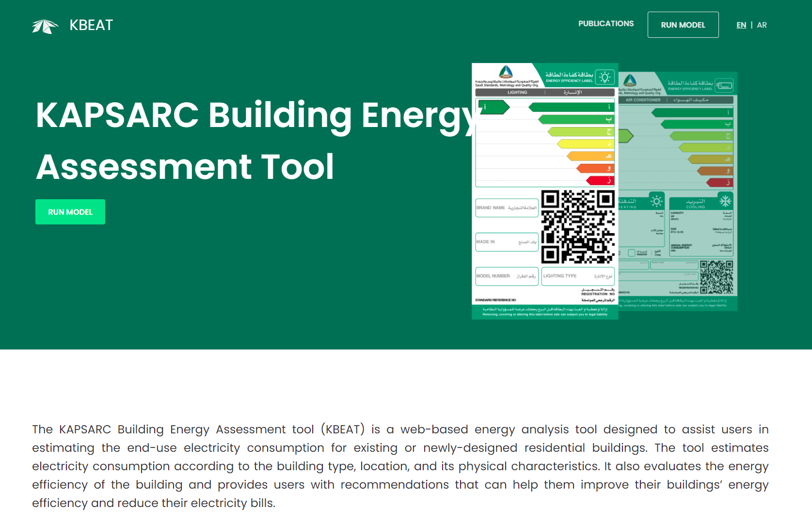Click the snowflake cooling icon on AC label
Screen dimensions: 812x524
[x=725, y=201]
